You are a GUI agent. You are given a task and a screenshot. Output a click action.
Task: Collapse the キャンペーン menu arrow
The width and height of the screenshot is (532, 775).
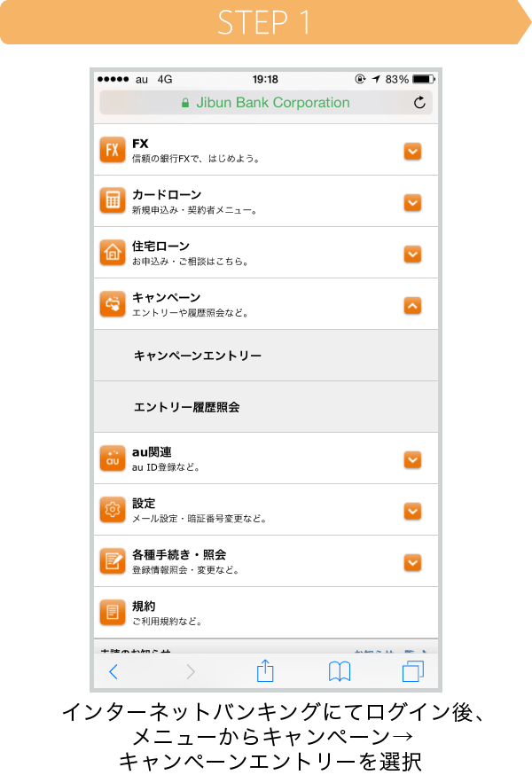412,305
